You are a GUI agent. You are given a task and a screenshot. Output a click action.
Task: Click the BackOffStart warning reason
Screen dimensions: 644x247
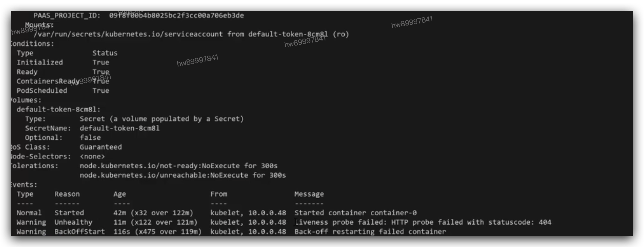pos(80,232)
